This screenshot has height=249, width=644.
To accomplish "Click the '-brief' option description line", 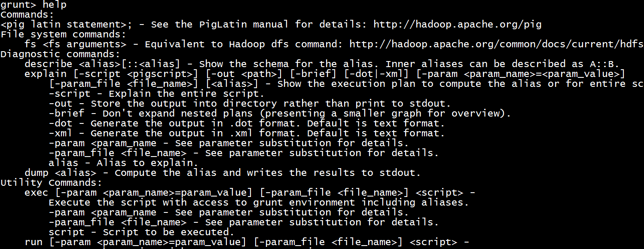I will click(x=280, y=114).
